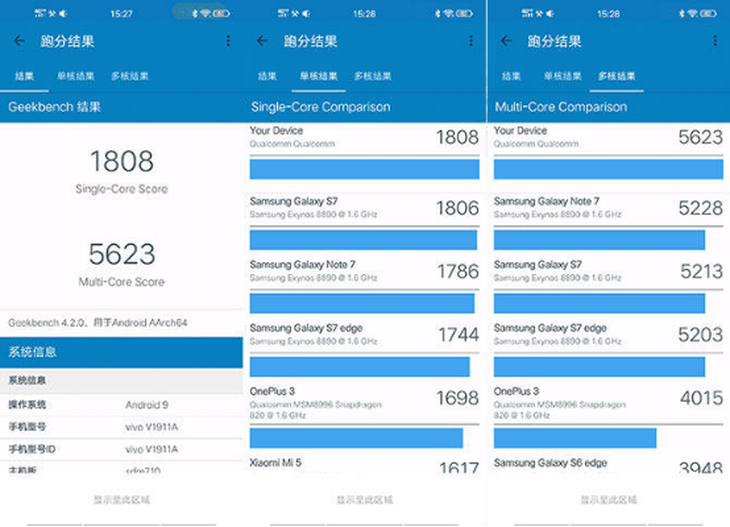Tap back arrow in left Geekbench panel

pos(19,41)
